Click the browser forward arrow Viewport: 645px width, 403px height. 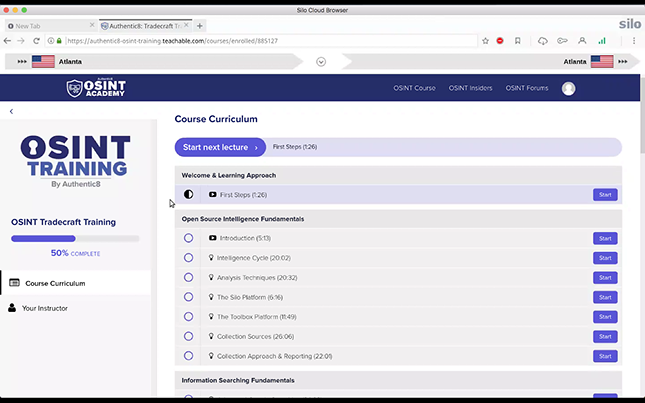pos(21,41)
